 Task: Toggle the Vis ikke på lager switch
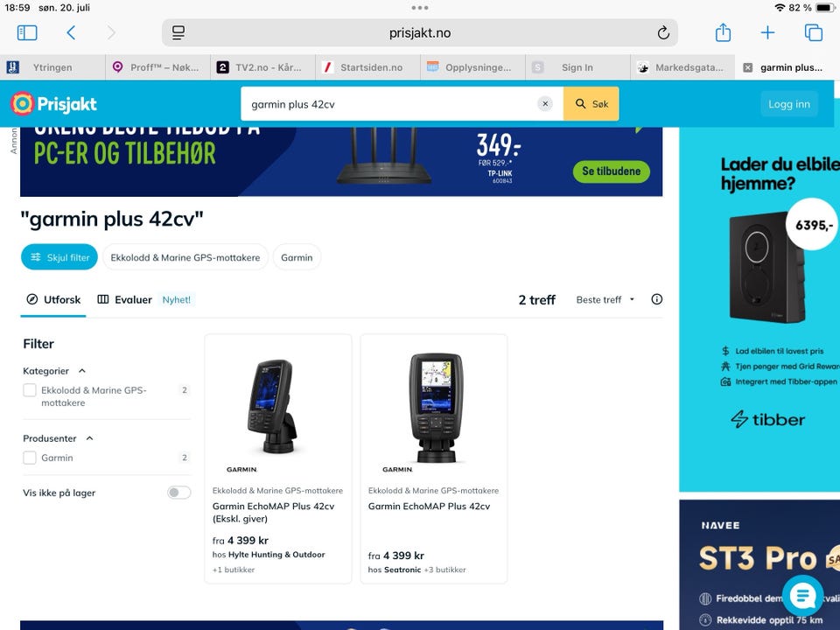[178, 493]
